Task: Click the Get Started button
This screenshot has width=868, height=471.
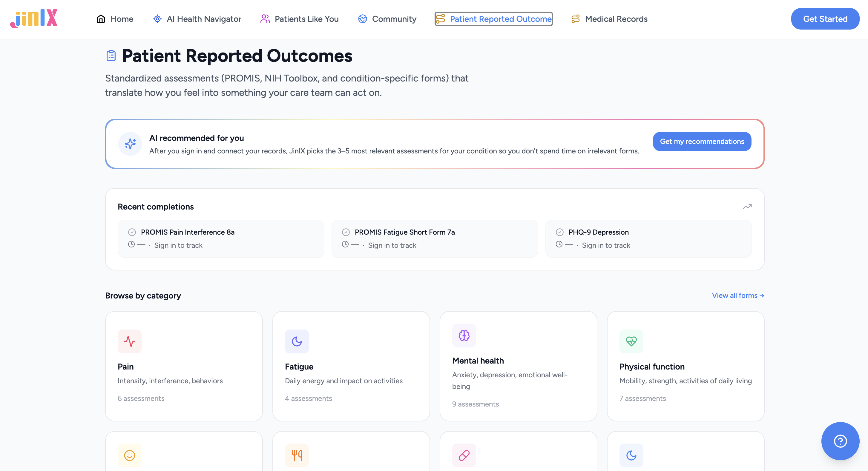Action: [x=825, y=19]
